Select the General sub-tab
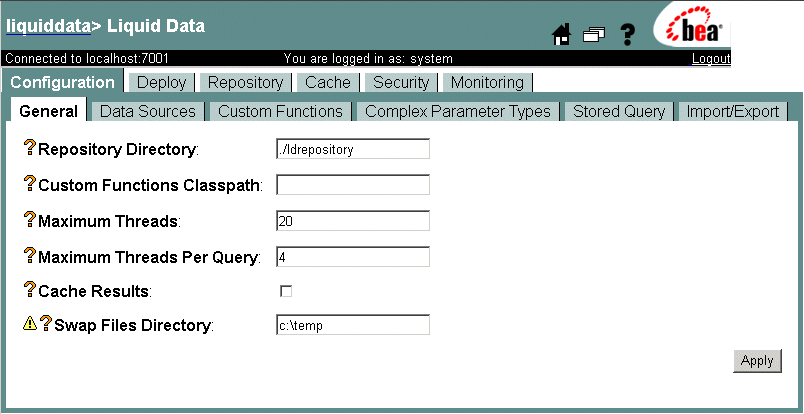This screenshot has width=804, height=414. pos(49,111)
